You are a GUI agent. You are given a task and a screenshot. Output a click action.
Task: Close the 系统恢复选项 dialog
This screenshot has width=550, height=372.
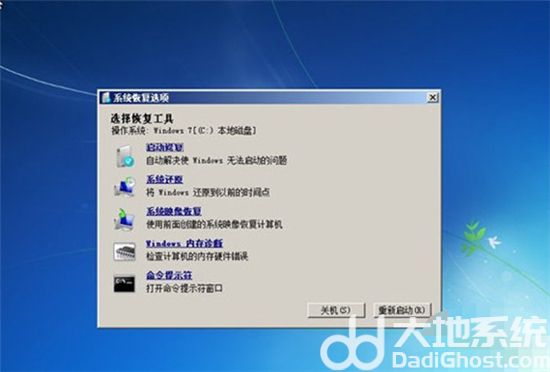[x=433, y=97]
